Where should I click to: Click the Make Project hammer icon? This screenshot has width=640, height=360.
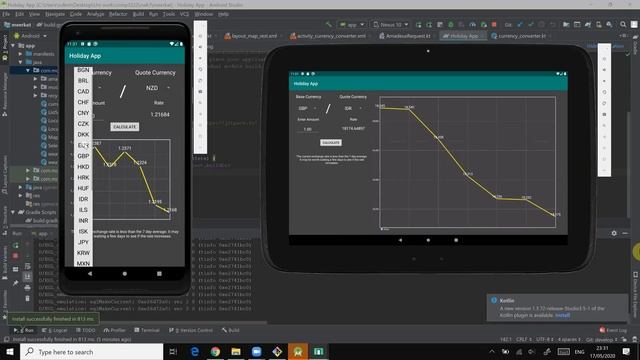[x=329, y=24]
